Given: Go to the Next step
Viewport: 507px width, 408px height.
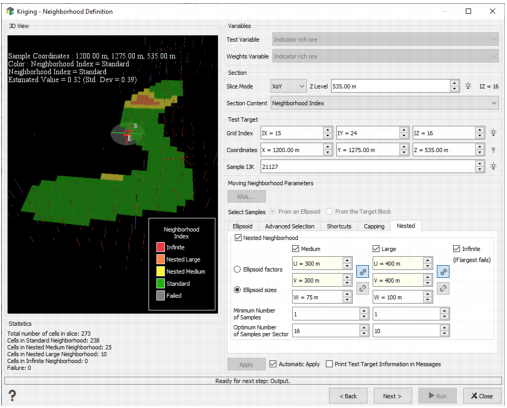Looking at the screenshot, I should 392,396.
